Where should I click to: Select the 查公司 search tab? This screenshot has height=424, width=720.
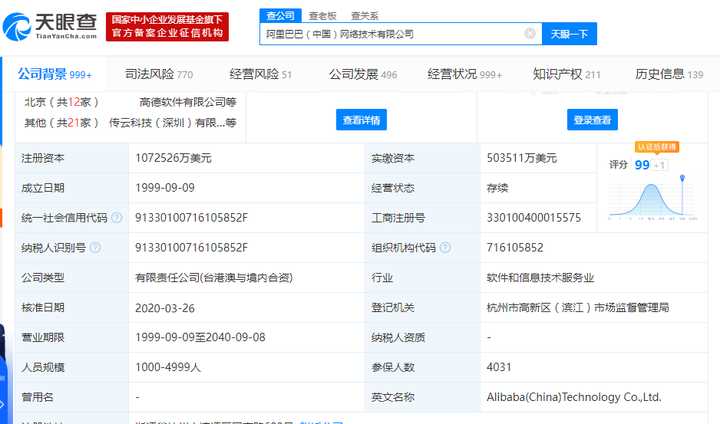280,16
